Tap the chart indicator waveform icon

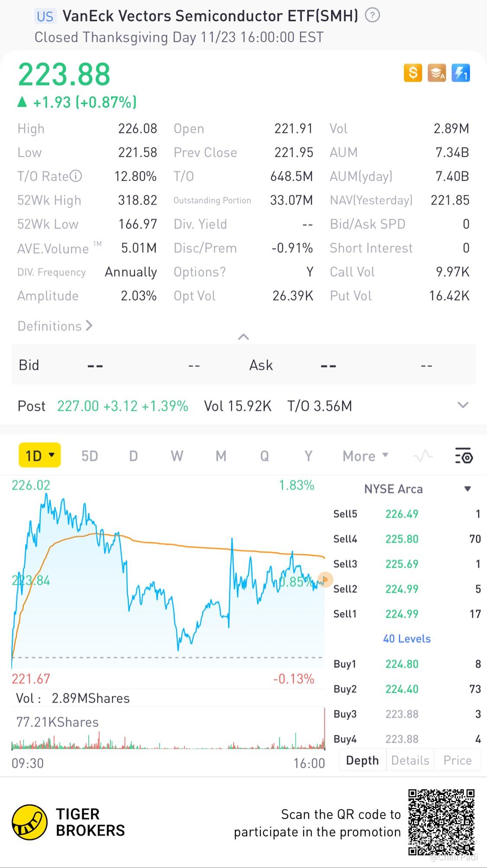(423, 456)
